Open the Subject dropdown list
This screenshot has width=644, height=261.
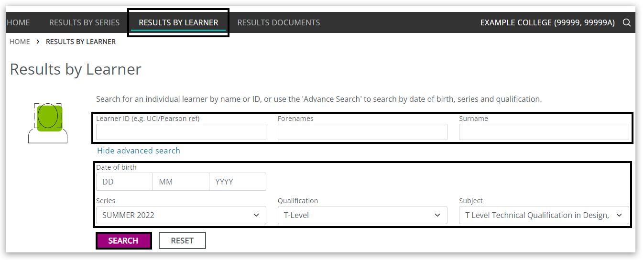click(x=544, y=215)
